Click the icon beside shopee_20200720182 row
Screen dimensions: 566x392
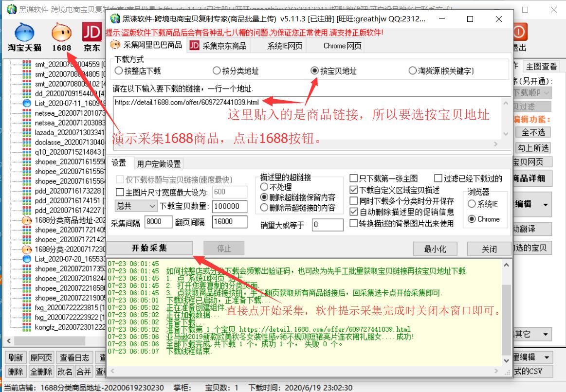(27, 278)
